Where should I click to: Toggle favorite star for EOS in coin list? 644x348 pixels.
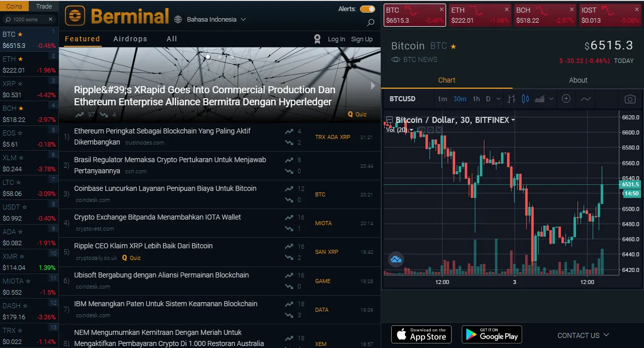(20, 133)
